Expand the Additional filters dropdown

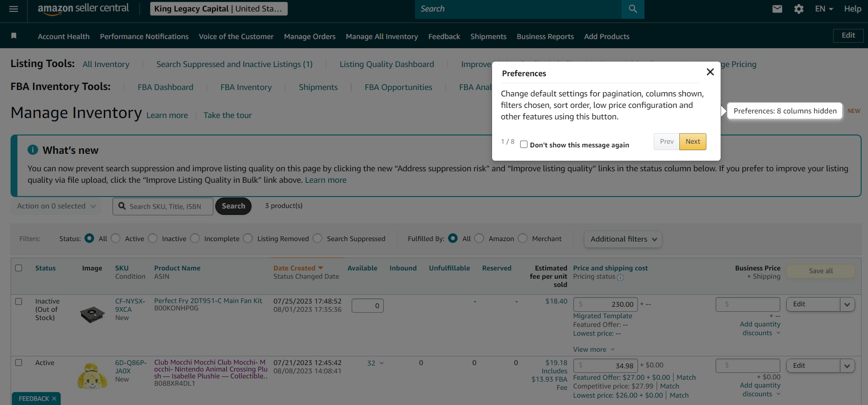coord(623,239)
